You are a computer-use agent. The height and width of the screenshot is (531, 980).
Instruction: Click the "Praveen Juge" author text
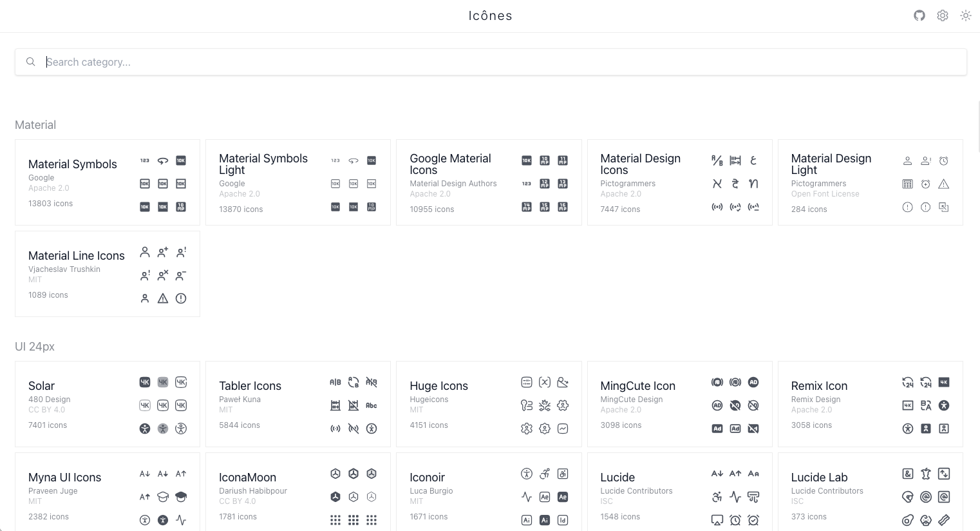pos(53,491)
